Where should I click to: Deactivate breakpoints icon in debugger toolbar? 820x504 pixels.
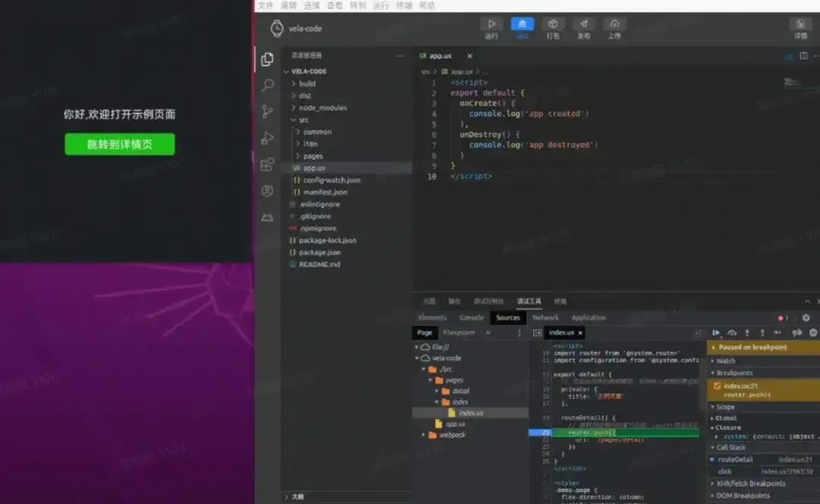[x=797, y=332]
